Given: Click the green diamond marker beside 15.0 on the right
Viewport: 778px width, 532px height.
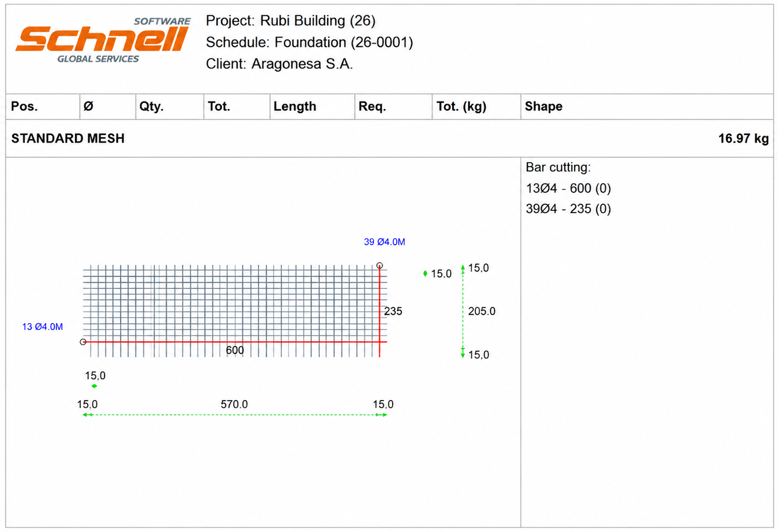Looking at the screenshot, I should pyautogui.click(x=425, y=273).
